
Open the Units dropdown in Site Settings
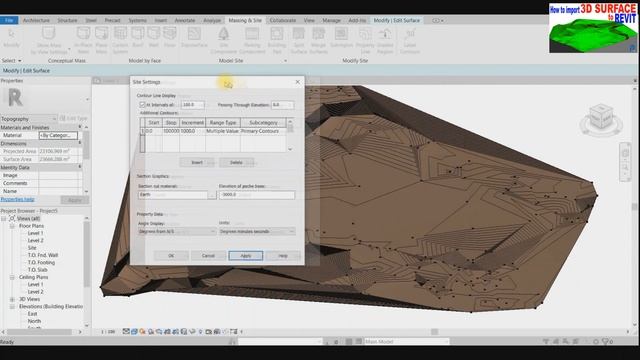(x=257, y=231)
